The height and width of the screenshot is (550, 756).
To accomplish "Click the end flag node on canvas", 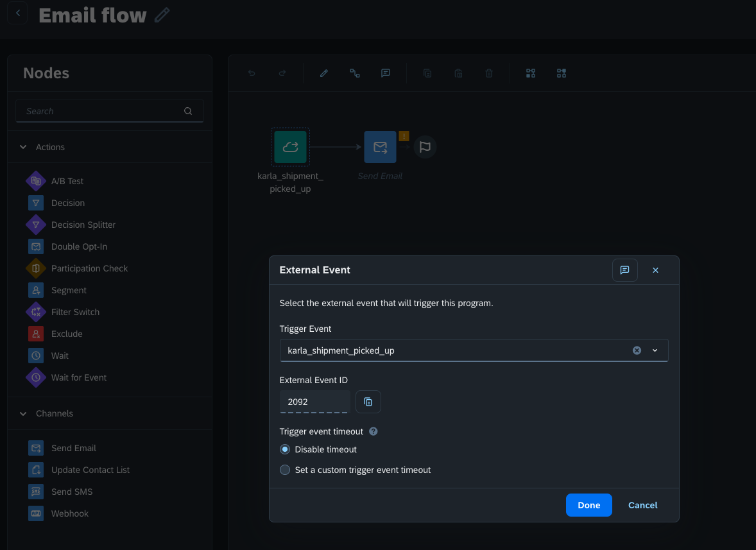I will (424, 147).
